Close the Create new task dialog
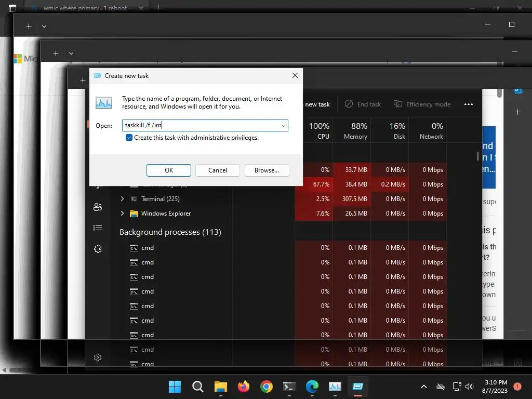Screen dimensions: 532x399 tap(295, 75)
